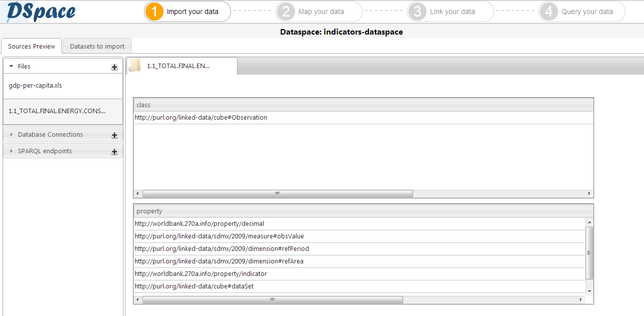This screenshot has height=316, width=644.
Task: Select the dimension#refPeriod property row
Action: click(x=359, y=249)
